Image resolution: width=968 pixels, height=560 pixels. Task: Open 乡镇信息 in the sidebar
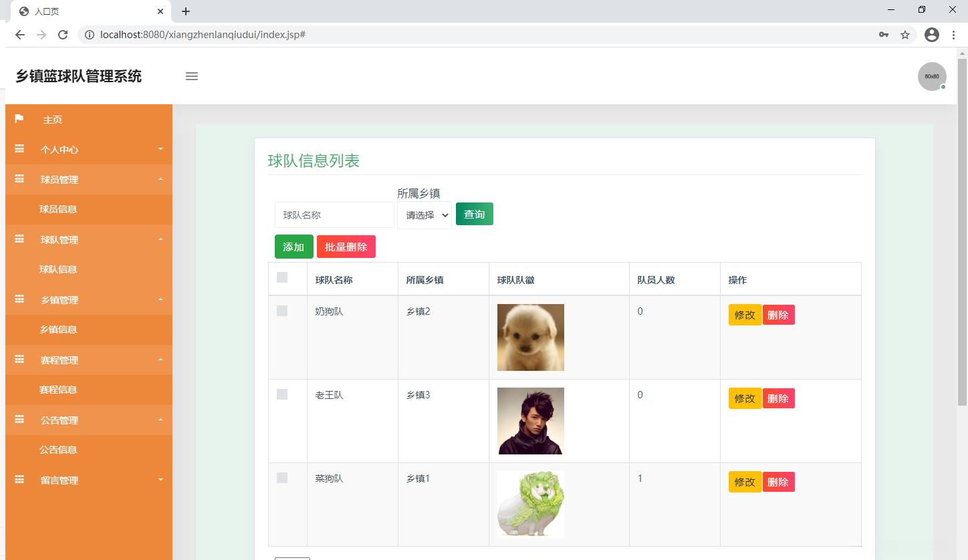tap(58, 329)
